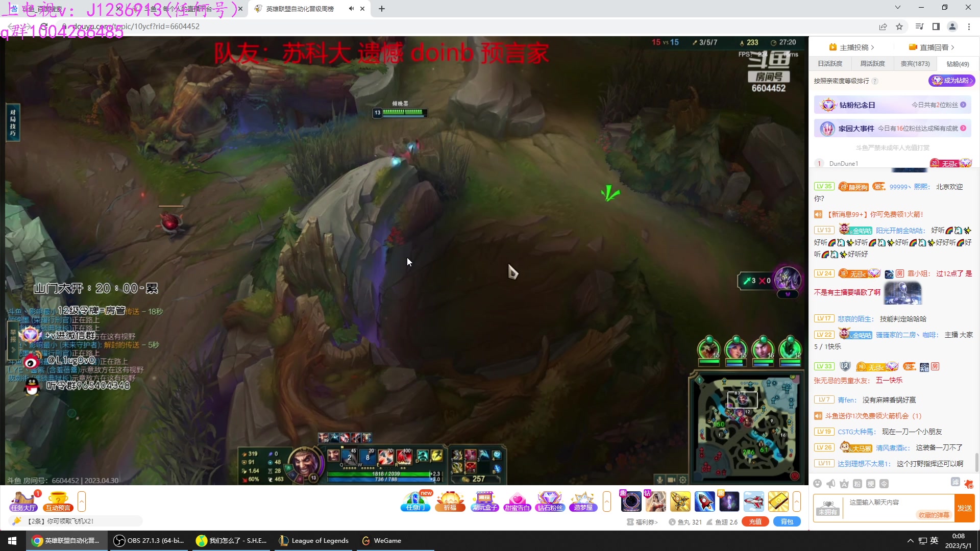The height and width of the screenshot is (551, 980).
Task: Open the Windows Start menu
Action: tap(12, 541)
